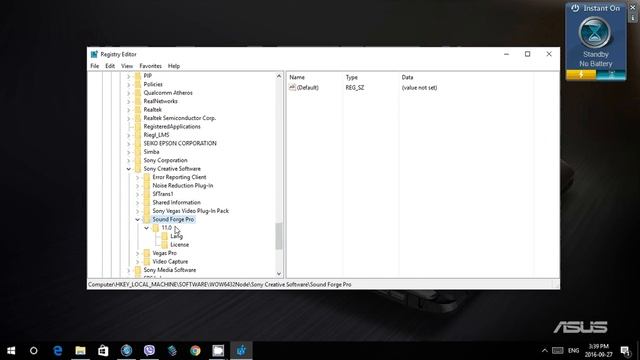Screen dimensions: 640x360
Task: Click the Sound Forge Pro folder icon
Action: pyautogui.click(x=147, y=220)
